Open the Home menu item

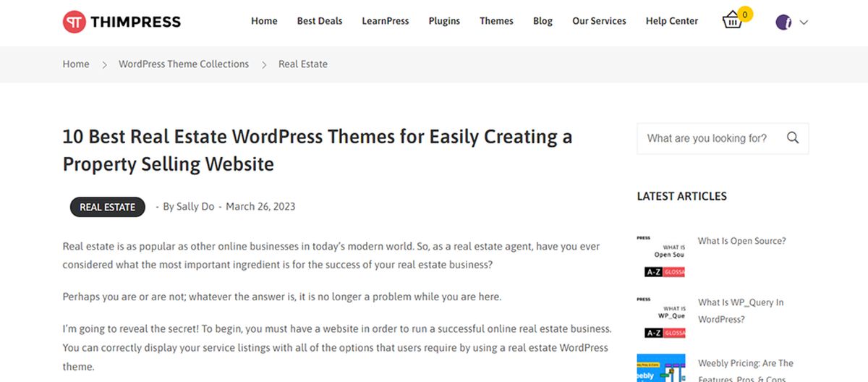click(264, 21)
